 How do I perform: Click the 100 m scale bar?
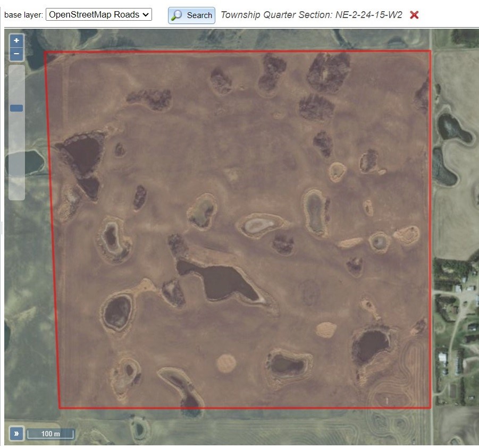tap(51, 434)
